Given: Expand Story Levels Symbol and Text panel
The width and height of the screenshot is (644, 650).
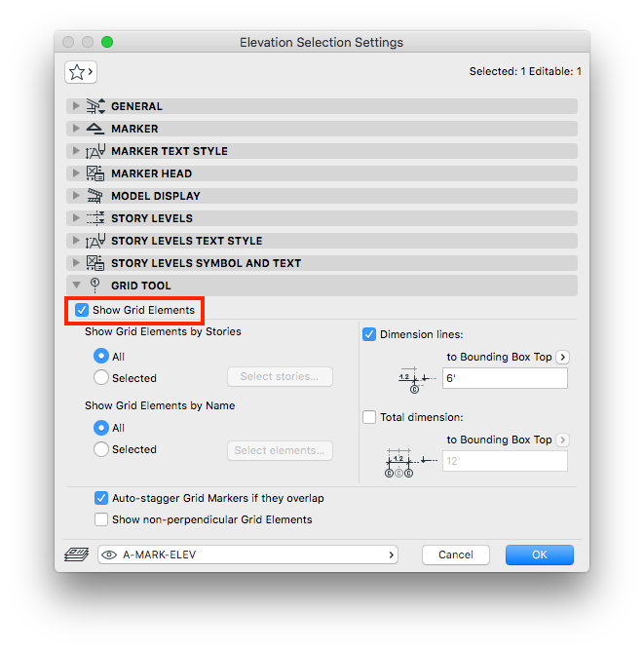Looking at the screenshot, I should tap(76, 263).
